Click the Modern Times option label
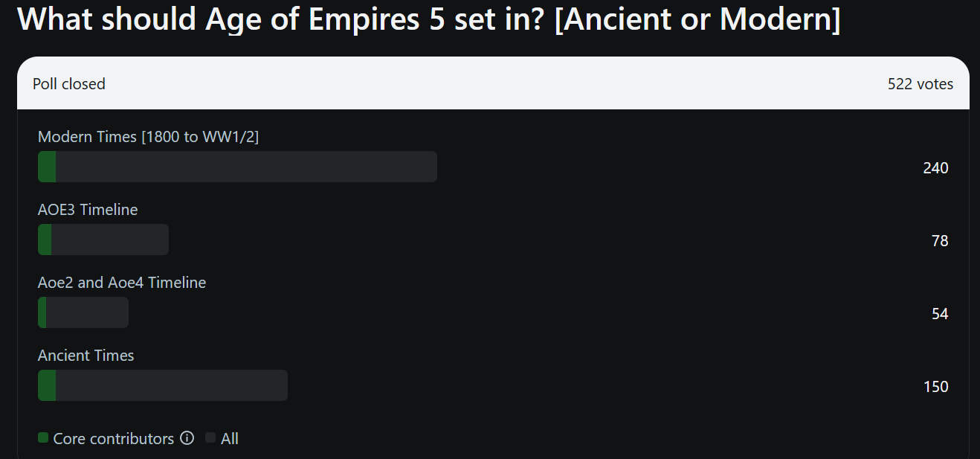Viewport: 980px width, 459px height. [148, 137]
